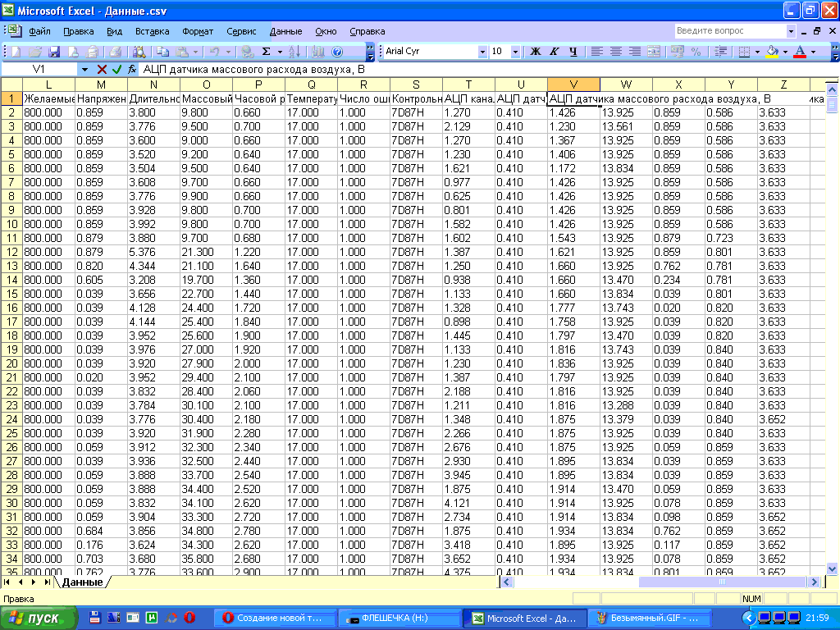
Task: Expand the Borders dropdown arrow
Action: (757, 52)
